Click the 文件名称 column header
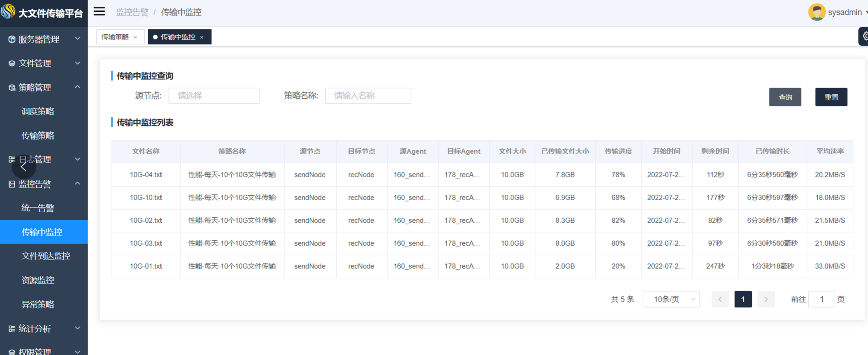The width and height of the screenshot is (868, 355). [146, 151]
